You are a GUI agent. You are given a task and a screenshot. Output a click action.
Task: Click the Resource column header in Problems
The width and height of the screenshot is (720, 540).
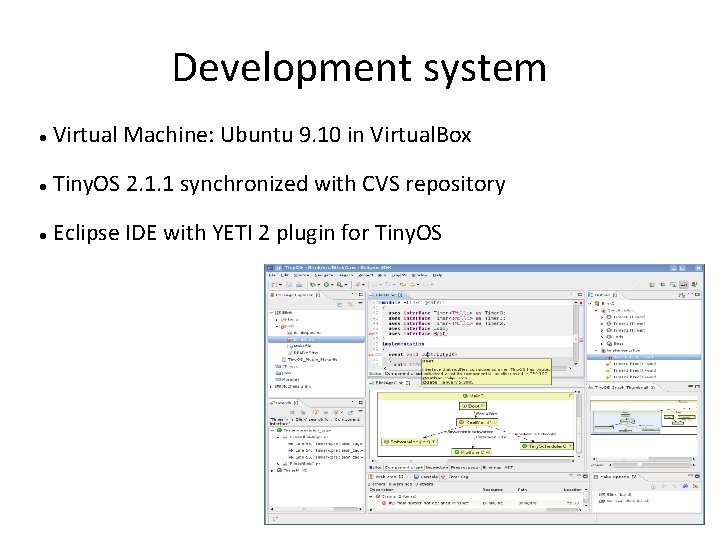(492, 490)
